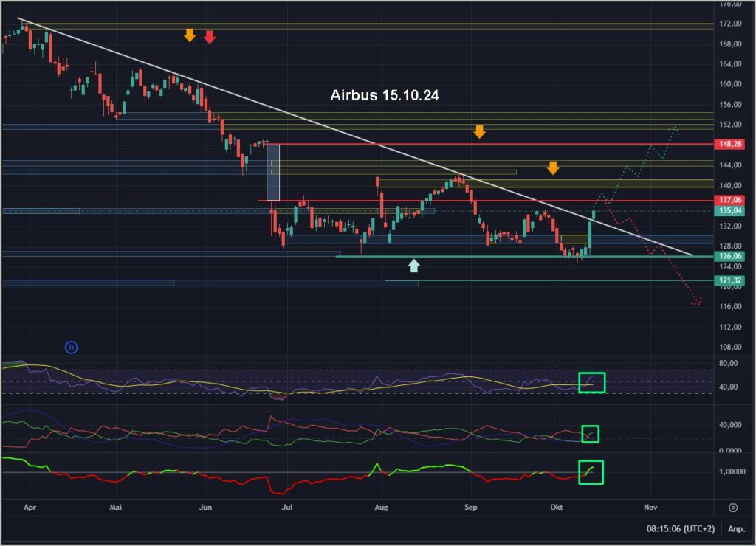Click green highlight box on middle indicator
This screenshot has height=546, width=756.
click(x=590, y=434)
